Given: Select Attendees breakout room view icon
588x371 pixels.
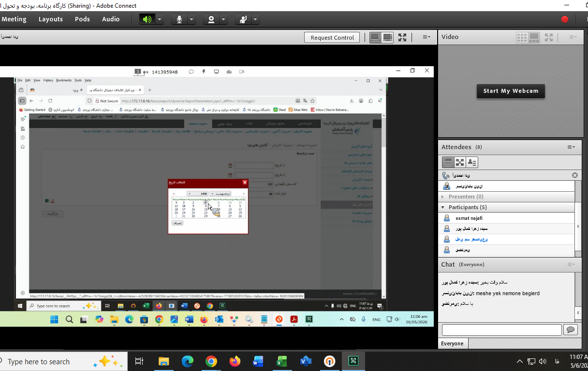Looking at the screenshot, I should tap(460, 162).
